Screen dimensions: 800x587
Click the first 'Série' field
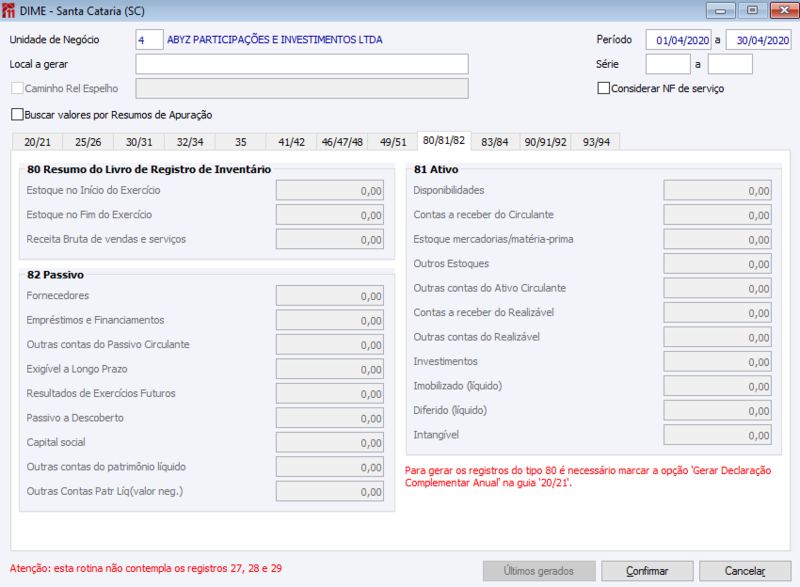coord(669,63)
